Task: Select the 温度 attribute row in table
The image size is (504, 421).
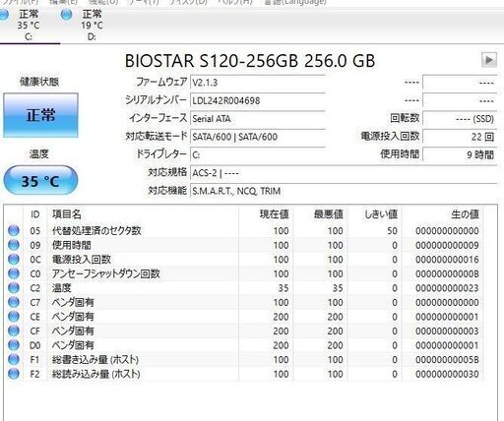Action: (244, 288)
